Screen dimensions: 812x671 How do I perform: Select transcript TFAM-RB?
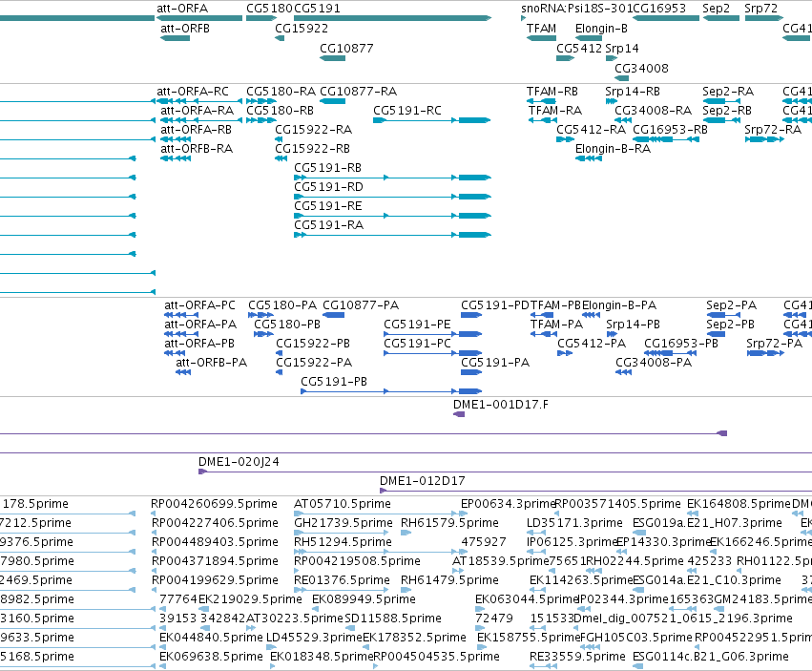[x=552, y=92]
